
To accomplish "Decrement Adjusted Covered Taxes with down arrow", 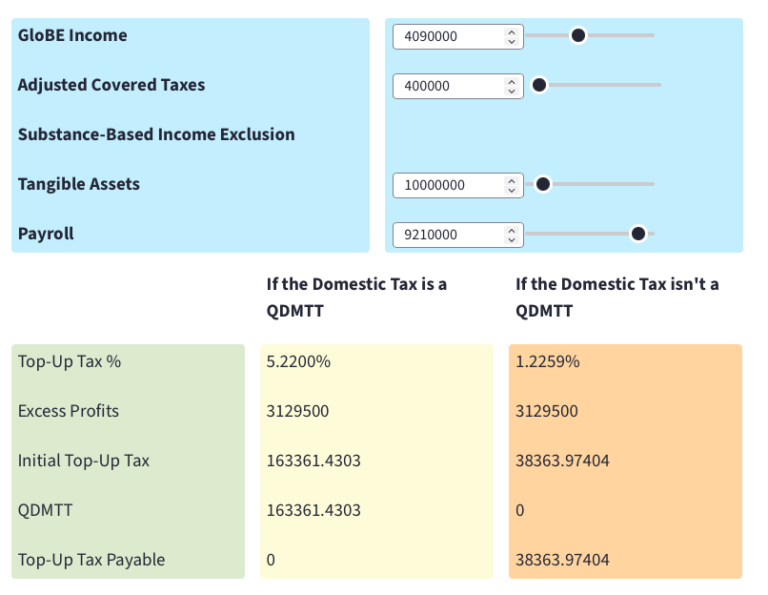I will pyautogui.click(x=512, y=91).
